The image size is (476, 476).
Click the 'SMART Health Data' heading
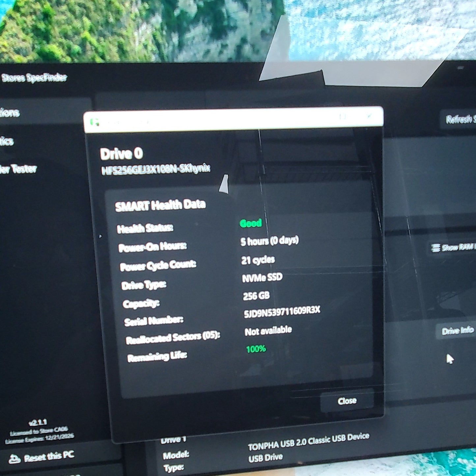coord(160,205)
